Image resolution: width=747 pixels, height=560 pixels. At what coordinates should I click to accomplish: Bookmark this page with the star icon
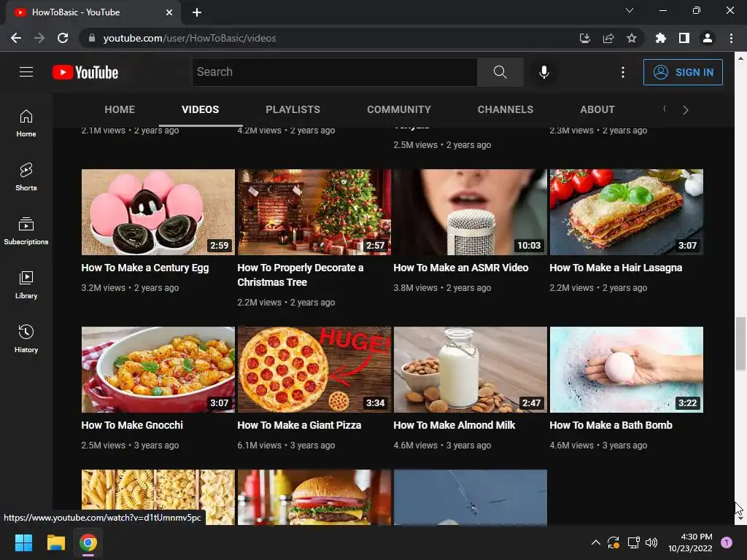632,38
